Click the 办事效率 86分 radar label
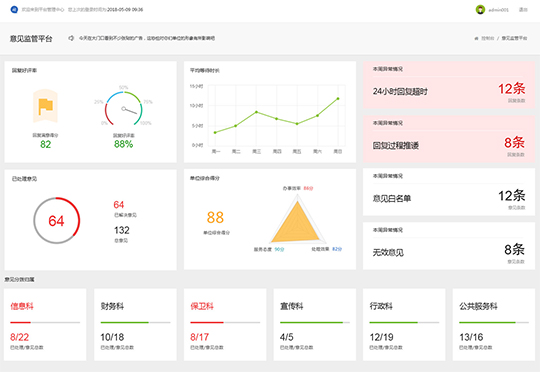Image resolution: width=540 pixels, height=372 pixels. coord(298,188)
